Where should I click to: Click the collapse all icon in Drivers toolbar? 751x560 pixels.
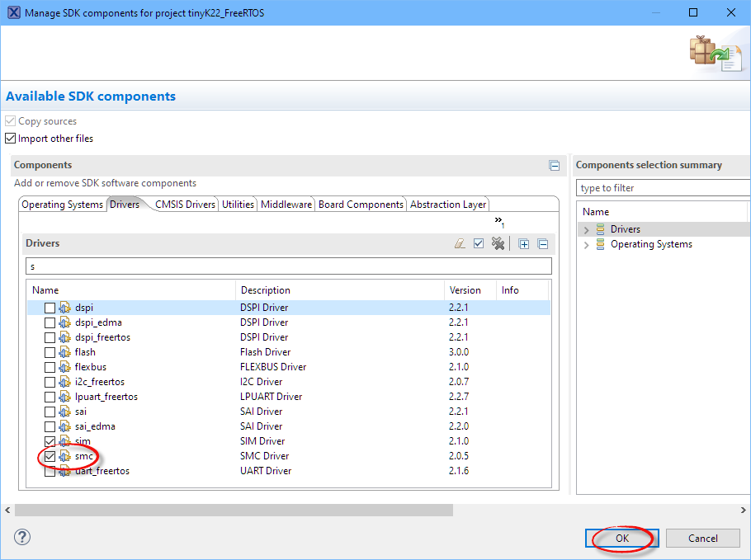click(543, 244)
